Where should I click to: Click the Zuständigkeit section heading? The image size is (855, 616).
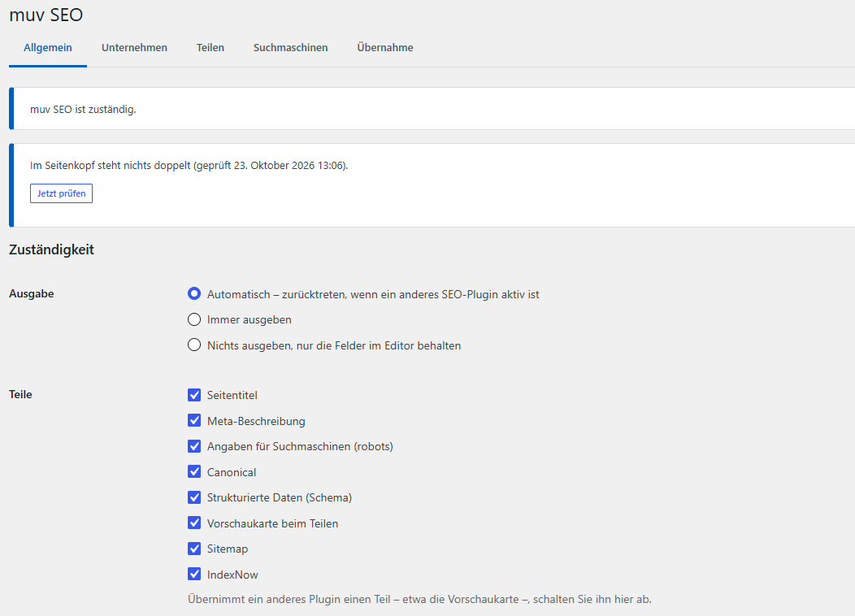52,249
